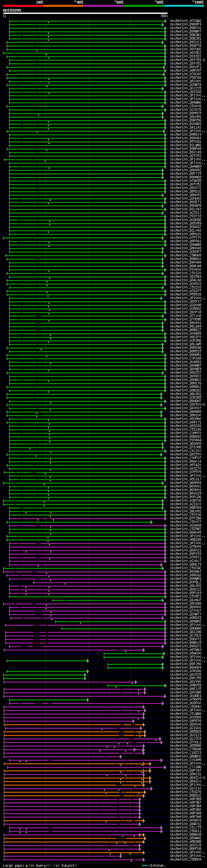Select hit UniRef100_Q84WM2
Viewport: 207px width, 868px height.
tap(186, 621)
